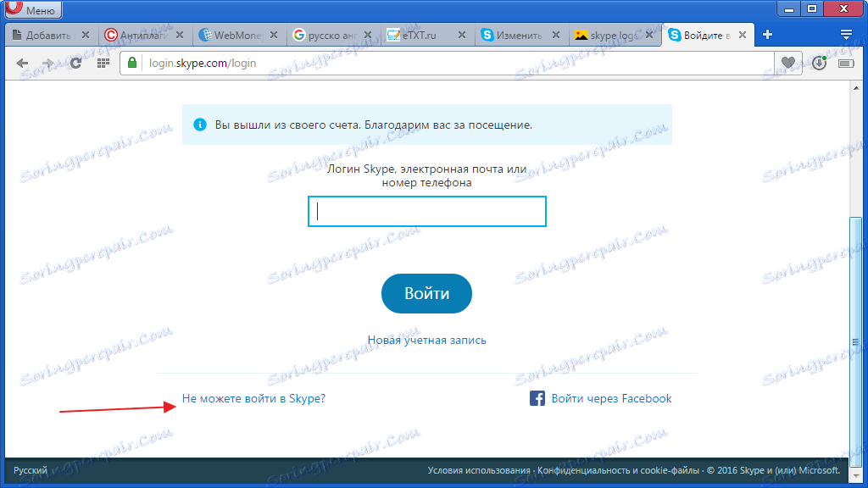
Task: Open Не можете войти в Skype? link
Action: pyautogui.click(x=253, y=398)
